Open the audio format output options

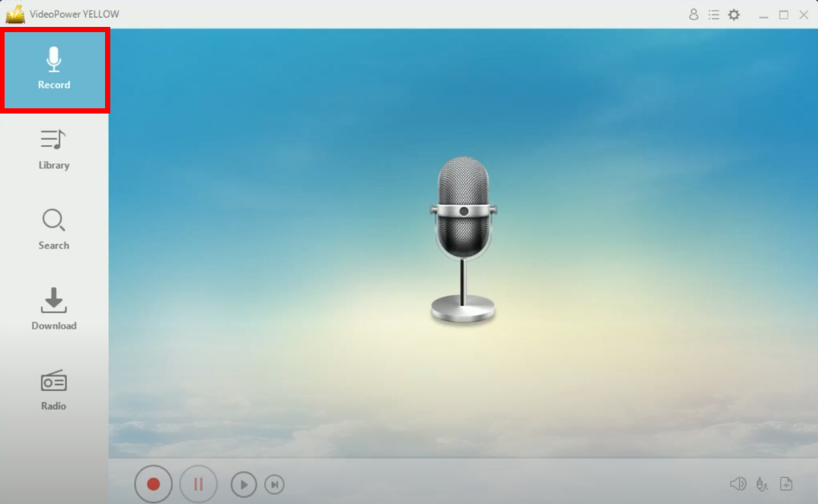coord(786,484)
